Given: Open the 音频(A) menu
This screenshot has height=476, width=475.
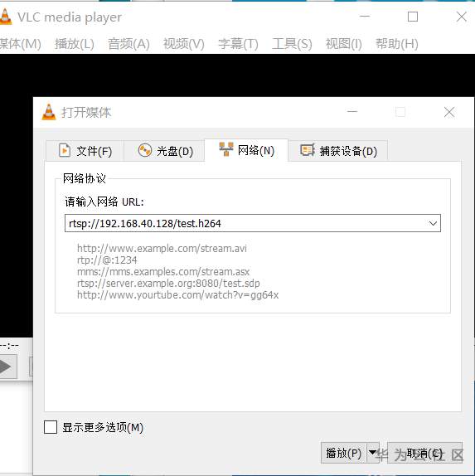Looking at the screenshot, I should tap(128, 44).
